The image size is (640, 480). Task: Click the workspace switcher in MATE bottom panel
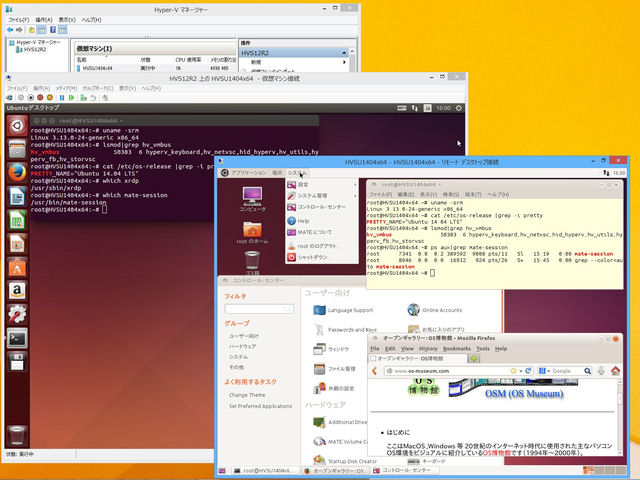[605, 471]
